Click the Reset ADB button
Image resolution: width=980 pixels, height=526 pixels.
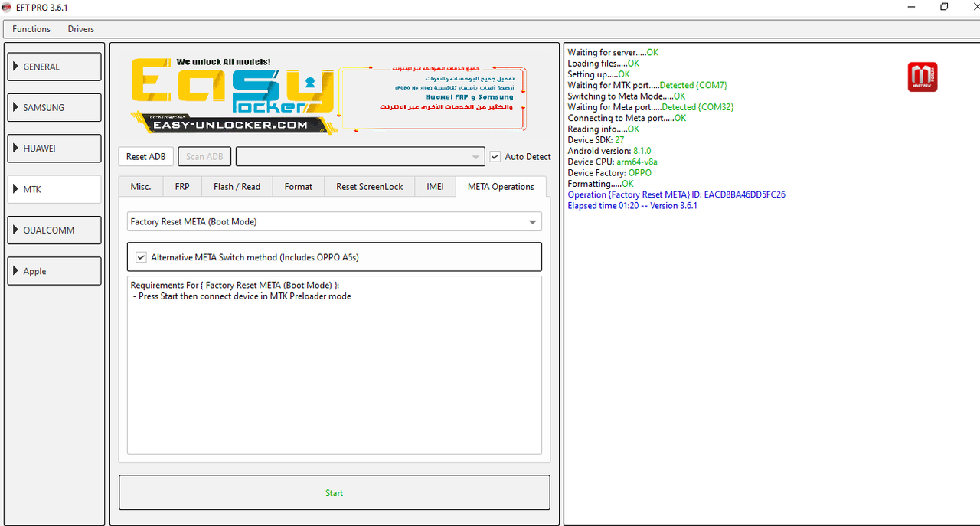pyautogui.click(x=146, y=156)
